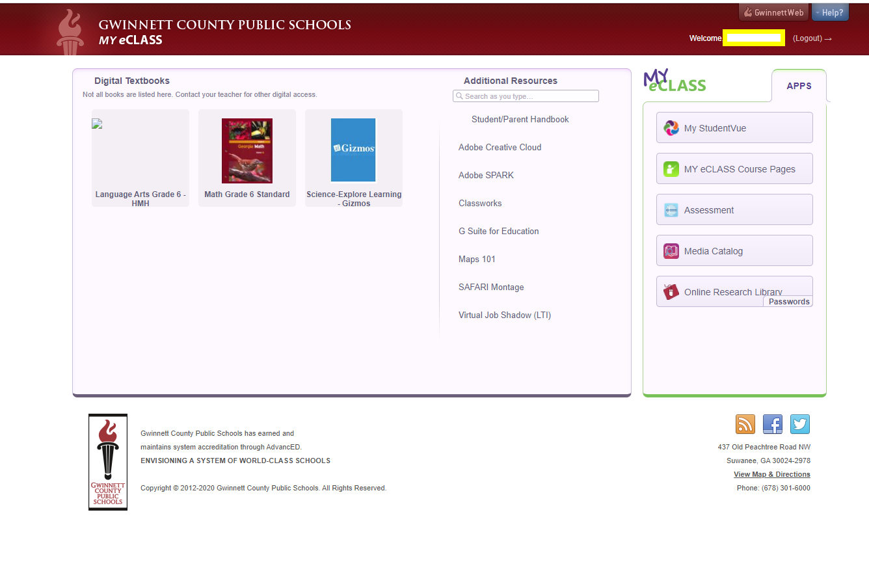Open Adobe Creative Cloud resource
The width and height of the screenshot is (869, 588).
tap(500, 147)
